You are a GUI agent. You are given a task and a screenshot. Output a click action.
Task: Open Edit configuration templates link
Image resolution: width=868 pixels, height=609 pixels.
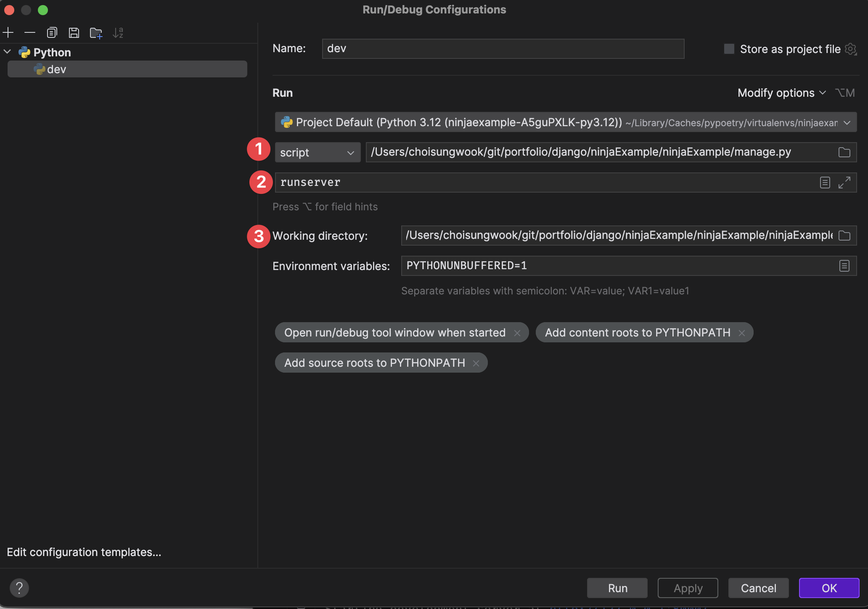tap(84, 552)
